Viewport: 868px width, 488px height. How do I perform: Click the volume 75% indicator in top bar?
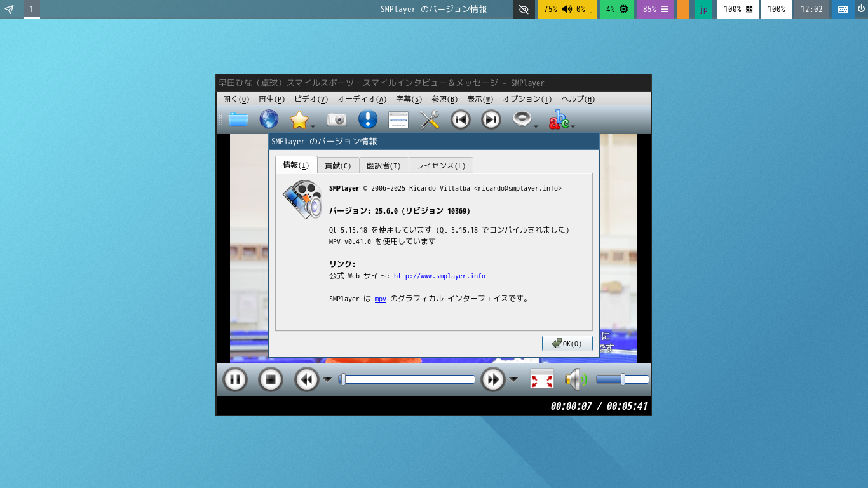(567, 10)
